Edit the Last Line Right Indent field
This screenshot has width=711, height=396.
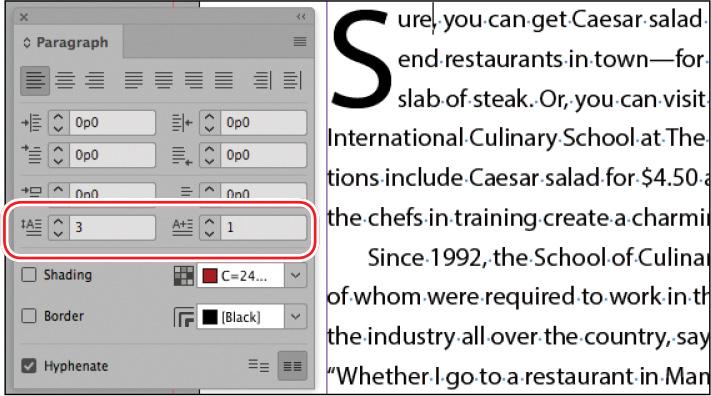pos(263,155)
